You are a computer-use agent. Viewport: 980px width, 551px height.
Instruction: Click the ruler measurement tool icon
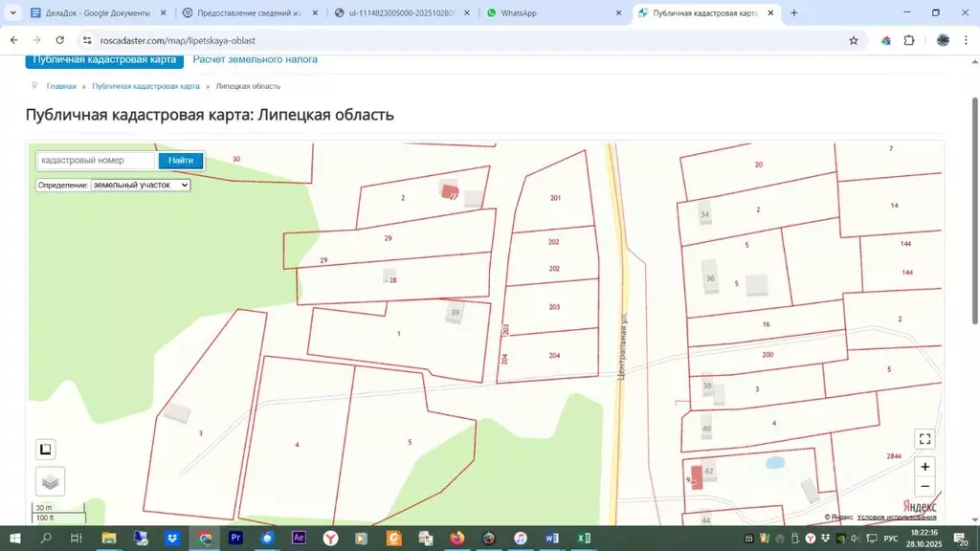(46, 449)
